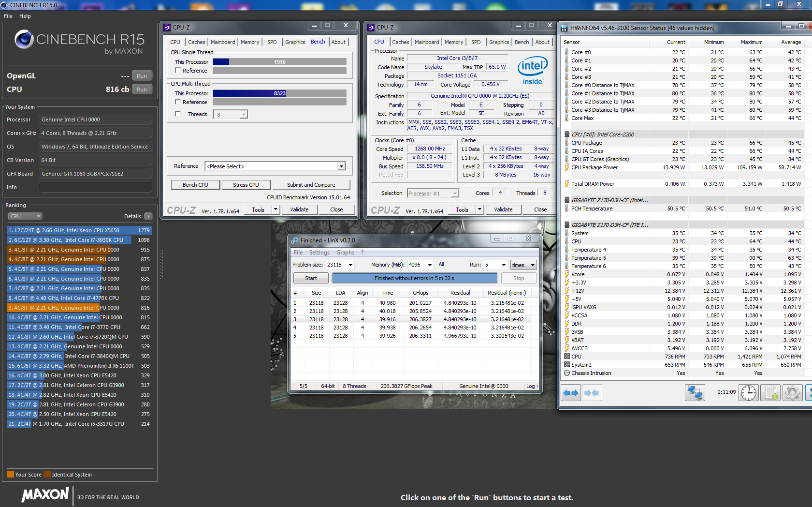Click HWiNFO window title bar icon

pos(564,28)
